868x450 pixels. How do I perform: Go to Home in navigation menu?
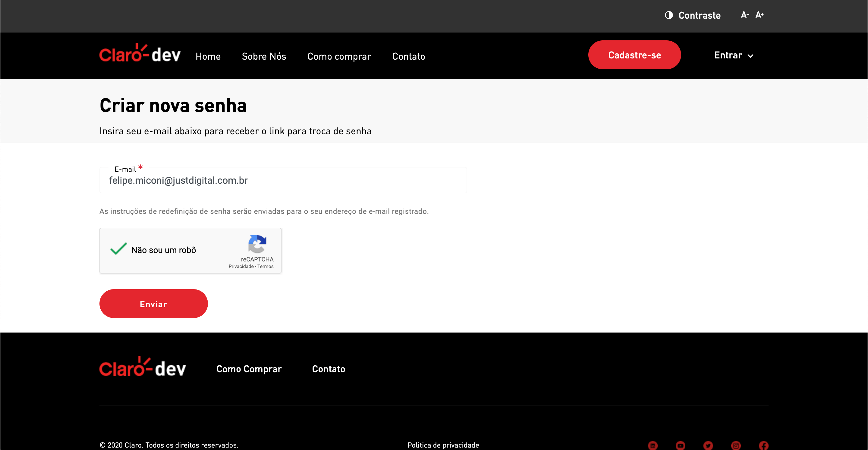(208, 56)
